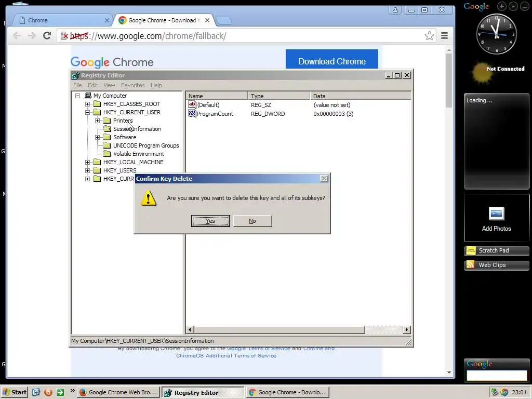The height and width of the screenshot is (399, 532).
Task: Expand HKEY_LOCAL_MACHINE node
Action: 87,162
